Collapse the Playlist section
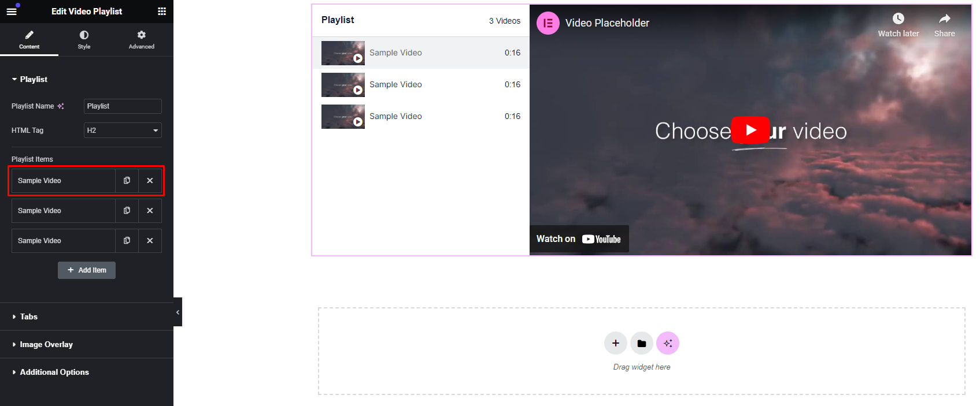This screenshot has height=406, width=980. click(x=29, y=79)
